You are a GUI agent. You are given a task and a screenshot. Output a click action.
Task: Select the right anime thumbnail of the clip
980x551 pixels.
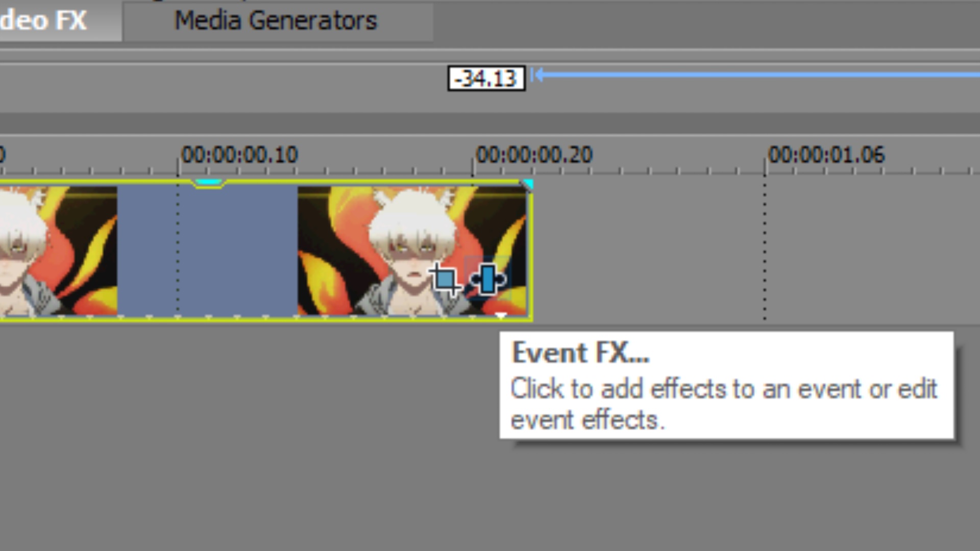pyautogui.click(x=412, y=250)
